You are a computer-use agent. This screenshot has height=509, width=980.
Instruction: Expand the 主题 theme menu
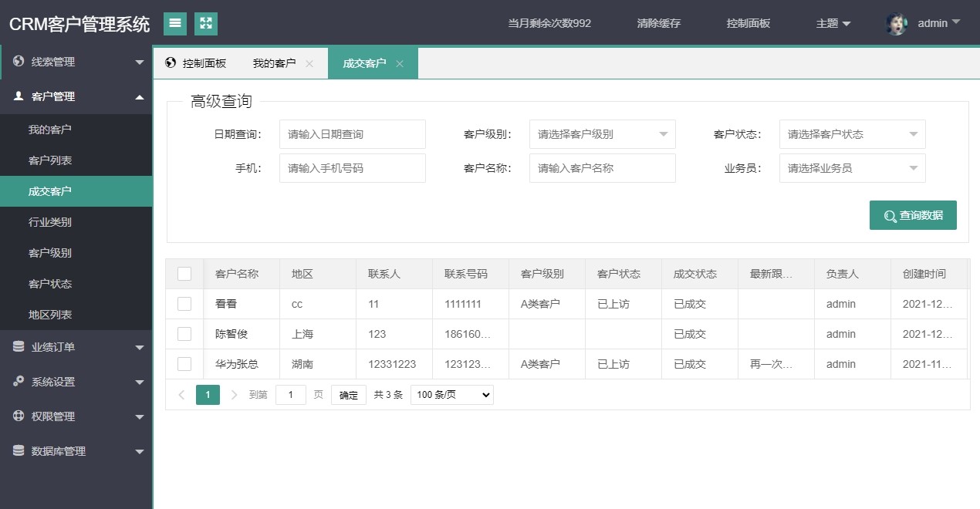point(833,23)
